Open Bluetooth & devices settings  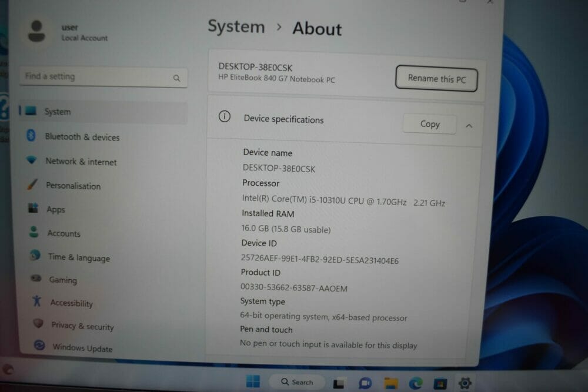coord(82,137)
